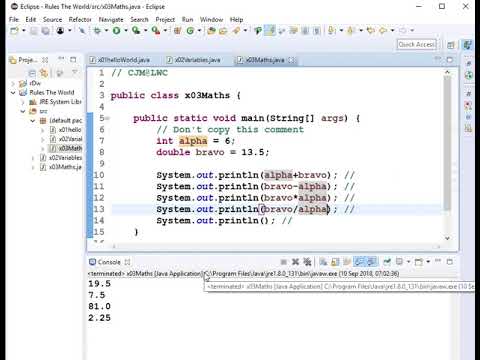Click the console output value 81.0
Image resolution: width=480 pixels, height=360 pixels.
coord(99,306)
